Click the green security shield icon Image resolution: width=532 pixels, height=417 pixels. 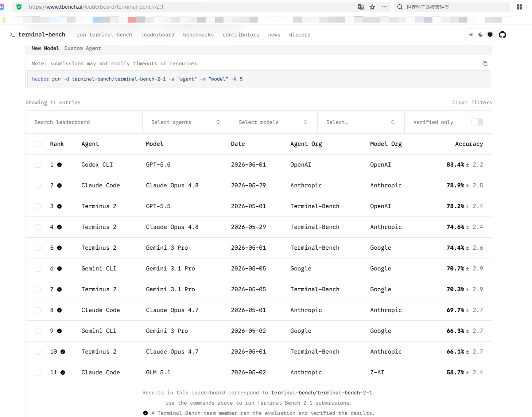[19, 7]
